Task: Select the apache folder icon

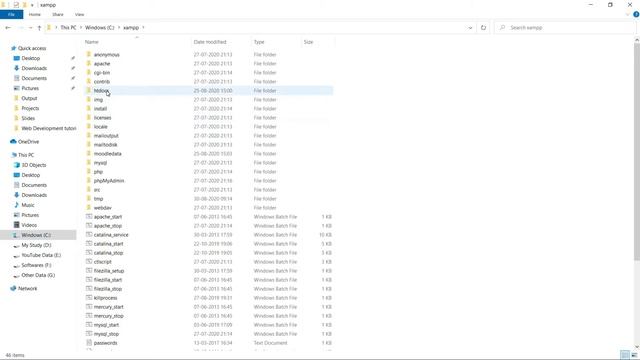Action: (89, 63)
